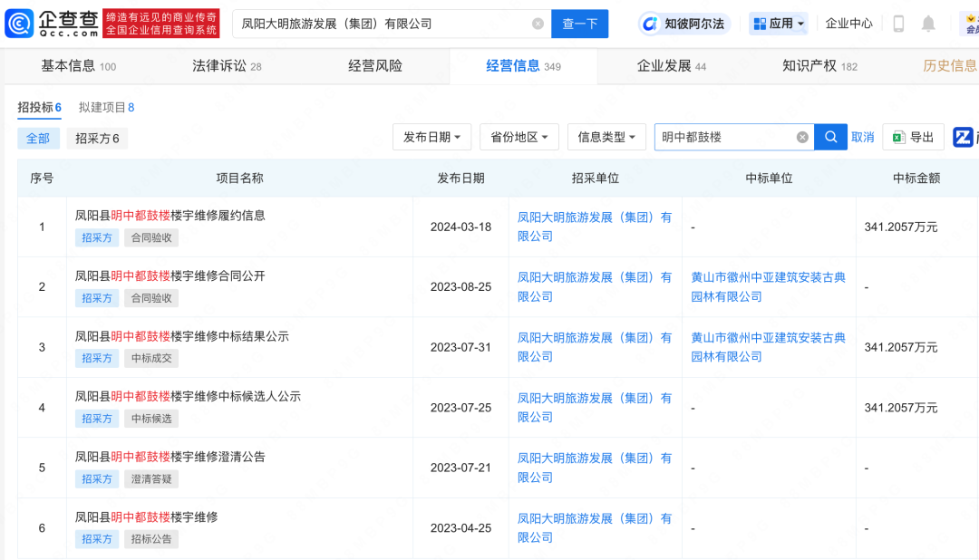Switch to 法律诉讼 tab
The image size is (979, 560).
[x=227, y=66]
